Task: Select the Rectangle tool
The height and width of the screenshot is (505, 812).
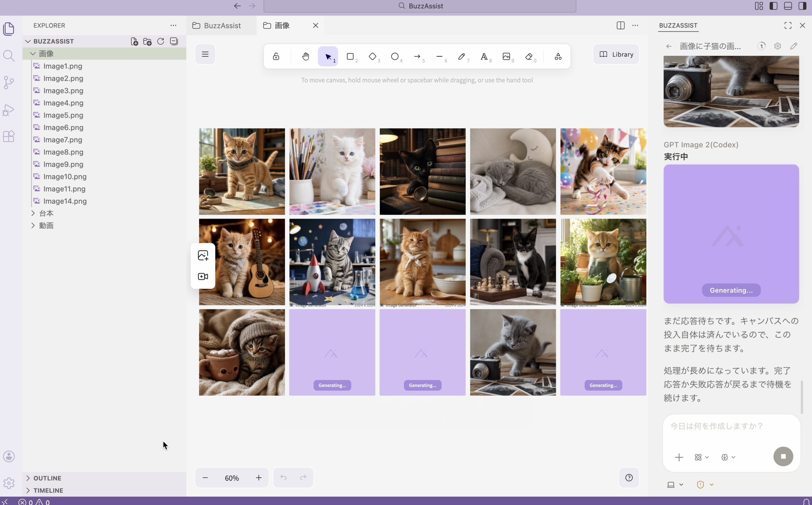Action: click(350, 56)
